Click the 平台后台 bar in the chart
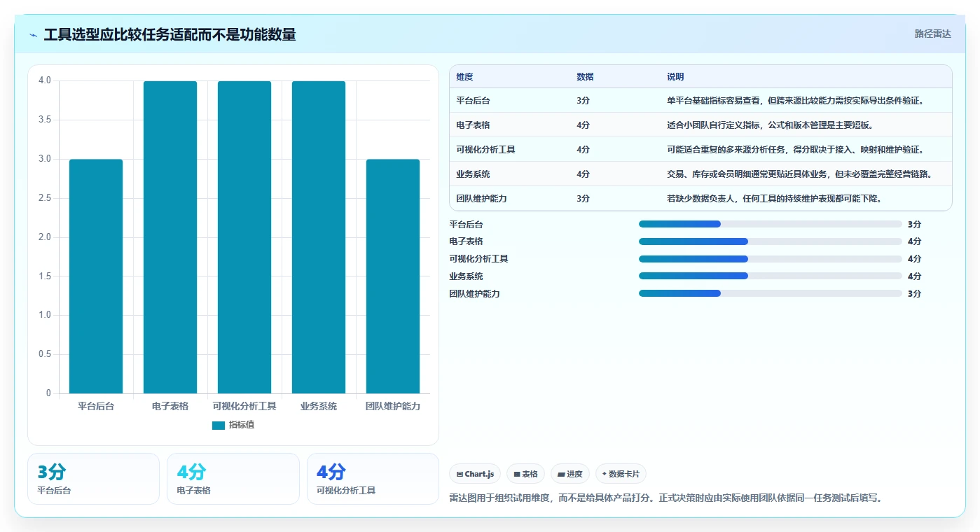 tap(96, 276)
